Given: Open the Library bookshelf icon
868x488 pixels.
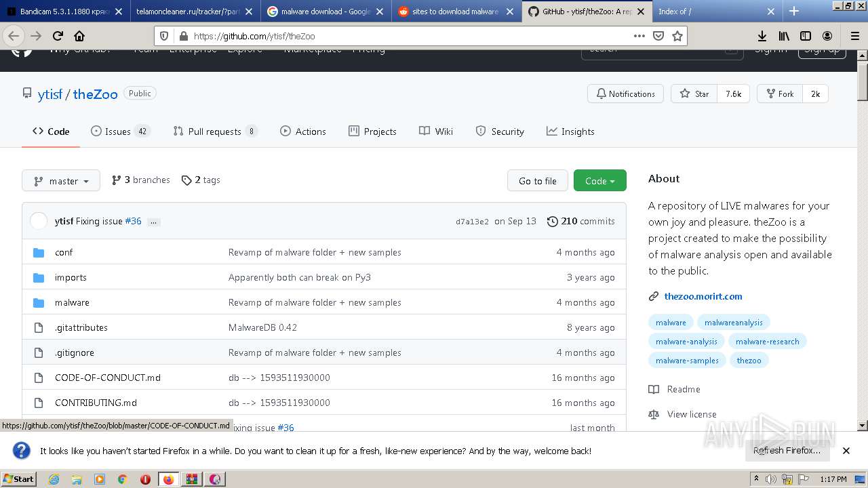Looking at the screenshot, I should coord(784,36).
